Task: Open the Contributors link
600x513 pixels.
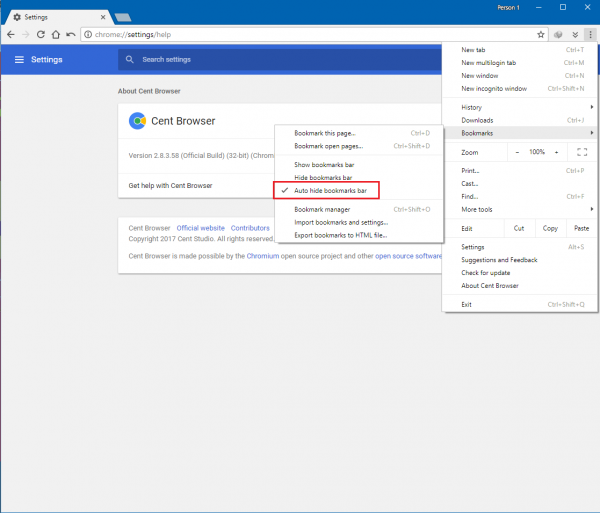Action: coord(250,228)
